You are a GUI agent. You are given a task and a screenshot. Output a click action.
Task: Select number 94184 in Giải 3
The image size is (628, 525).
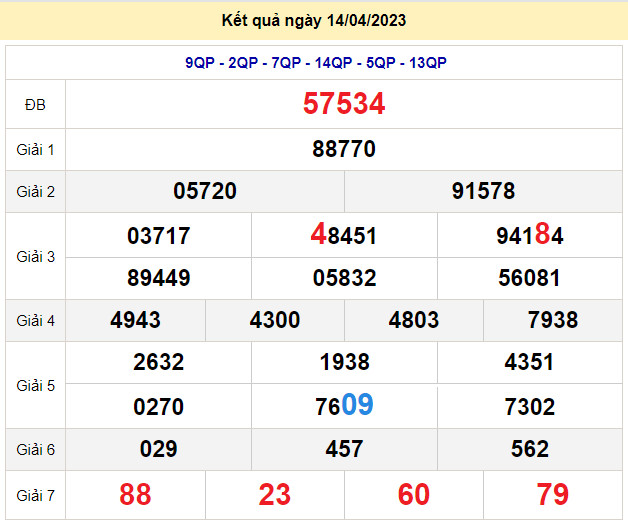click(x=530, y=234)
